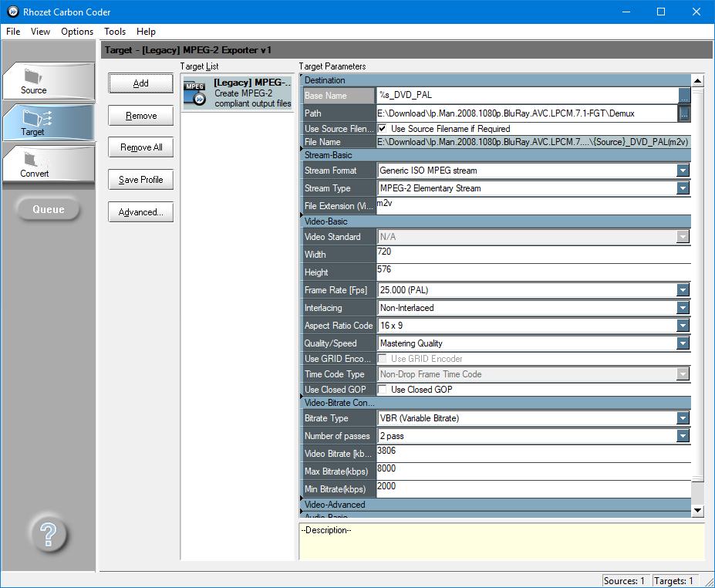Open the Convert panel tab

49,164
